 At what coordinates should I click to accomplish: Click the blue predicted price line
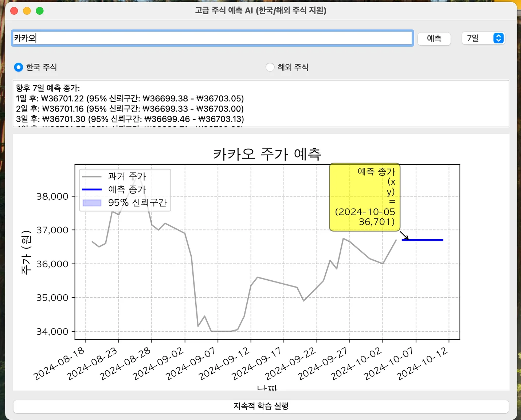(422, 240)
